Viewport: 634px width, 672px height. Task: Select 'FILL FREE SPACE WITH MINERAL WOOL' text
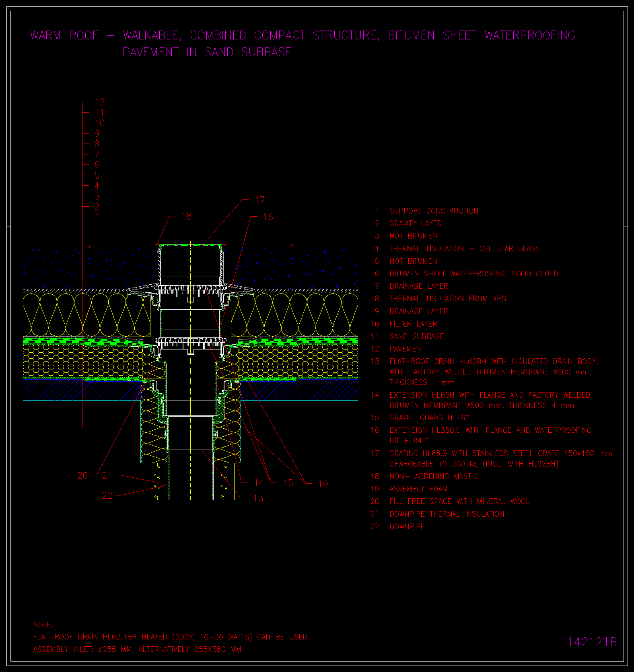pos(459,501)
